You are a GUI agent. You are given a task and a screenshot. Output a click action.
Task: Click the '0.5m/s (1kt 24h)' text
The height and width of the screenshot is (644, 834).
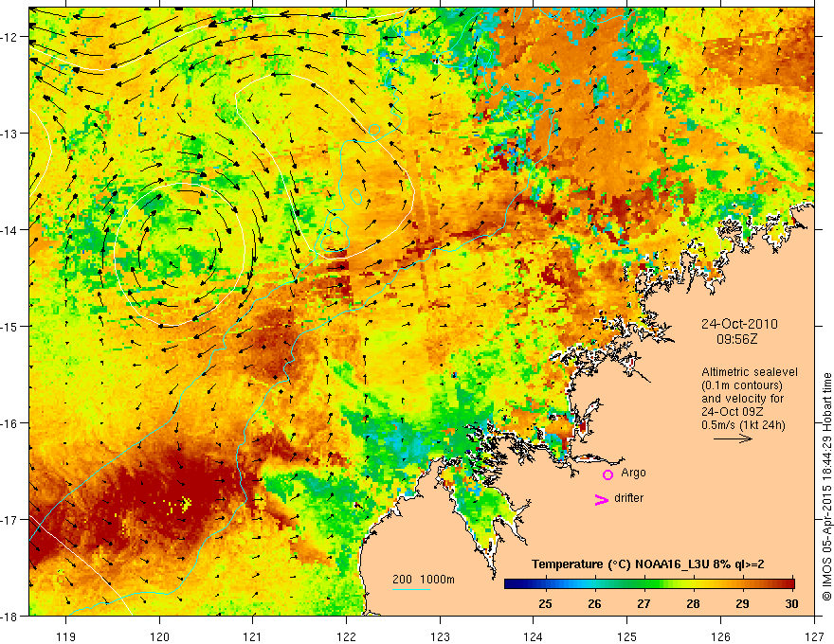[x=743, y=424]
